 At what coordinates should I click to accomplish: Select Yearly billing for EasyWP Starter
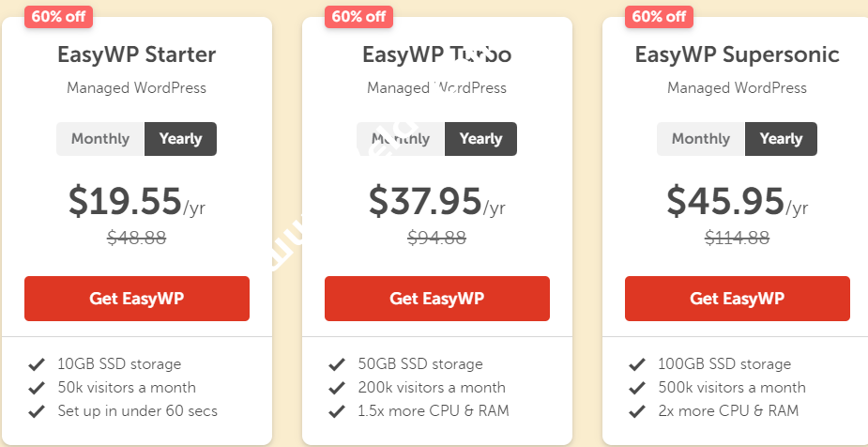point(180,139)
